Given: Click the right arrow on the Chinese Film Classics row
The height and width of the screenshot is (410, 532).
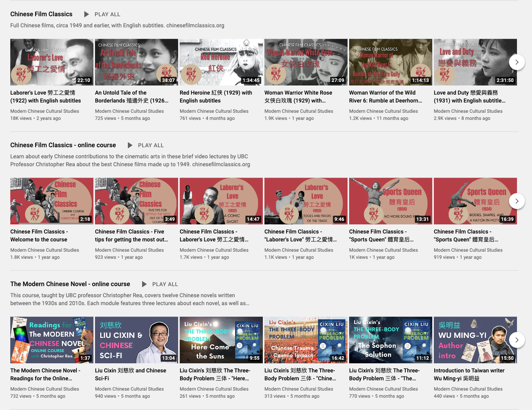Looking at the screenshot, I should [517, 62].
